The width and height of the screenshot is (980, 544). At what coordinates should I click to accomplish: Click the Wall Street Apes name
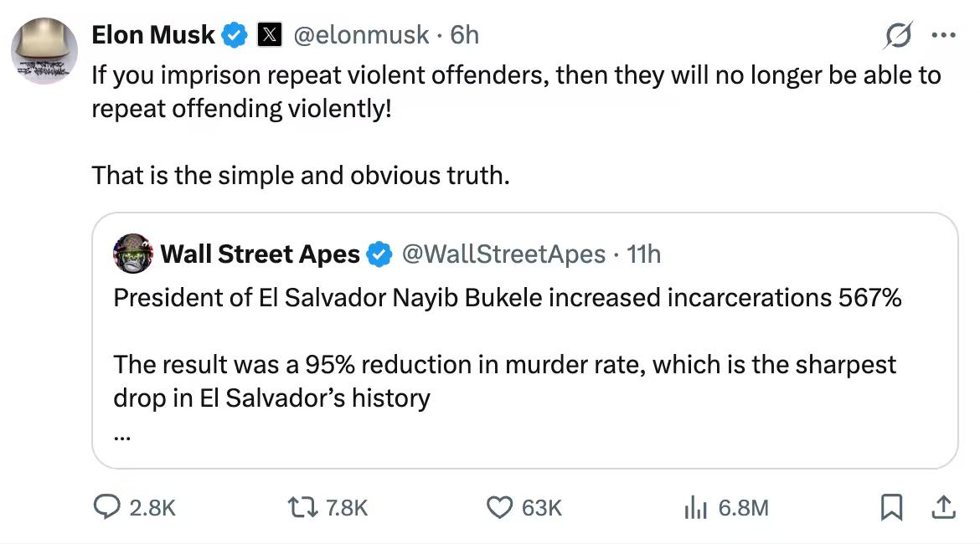point(260,254)
